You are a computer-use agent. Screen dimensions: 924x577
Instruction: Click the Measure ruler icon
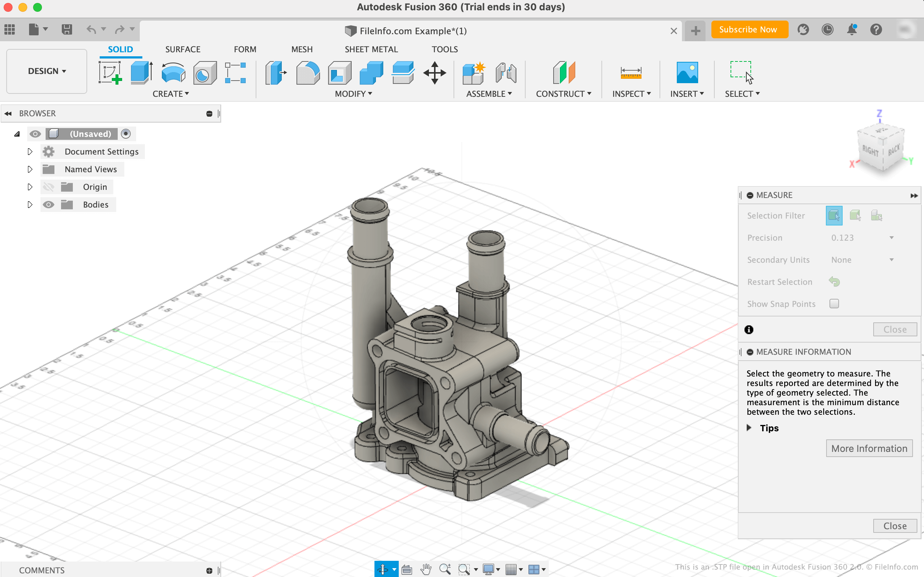(x=631, y=72)
